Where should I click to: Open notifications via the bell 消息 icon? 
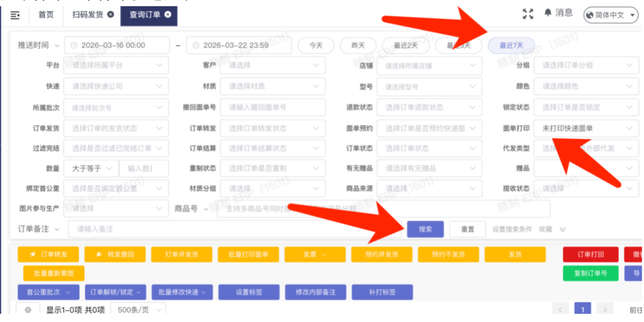pos(558,13)
